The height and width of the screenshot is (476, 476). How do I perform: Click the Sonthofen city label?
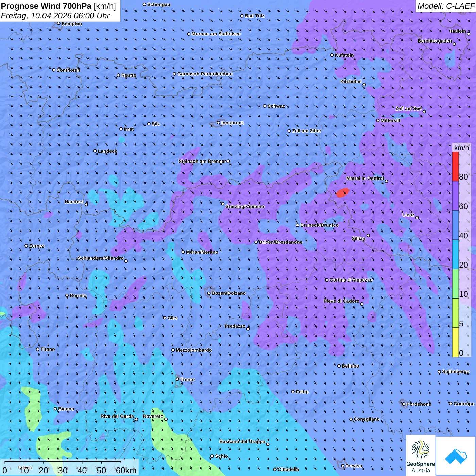click(68, 70)
